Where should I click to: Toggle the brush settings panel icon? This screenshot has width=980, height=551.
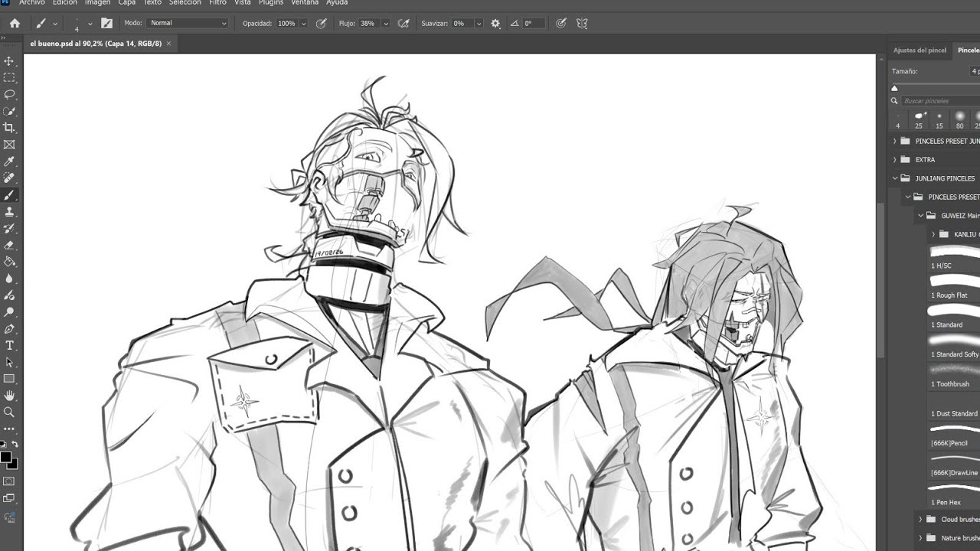coord(106,23)
